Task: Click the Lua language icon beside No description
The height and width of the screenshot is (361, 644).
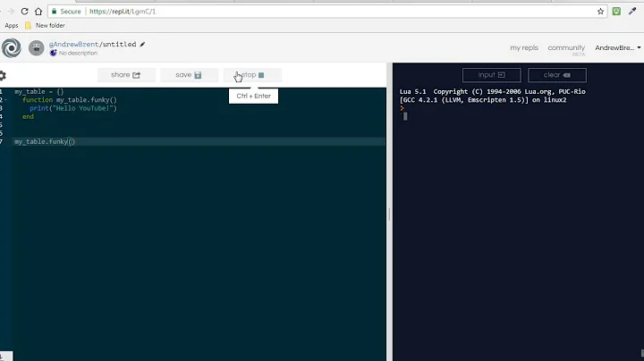Action: point(53,53)
